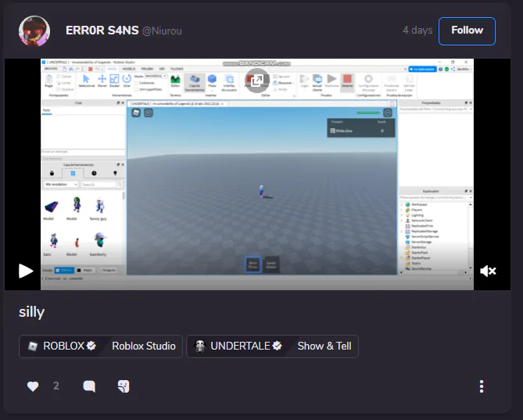Open the video in pop-out view

tap(257, 81)
